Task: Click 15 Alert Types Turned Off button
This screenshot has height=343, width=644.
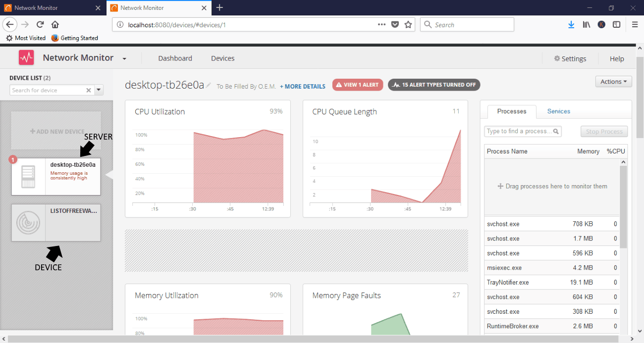Action: [434, 85]
